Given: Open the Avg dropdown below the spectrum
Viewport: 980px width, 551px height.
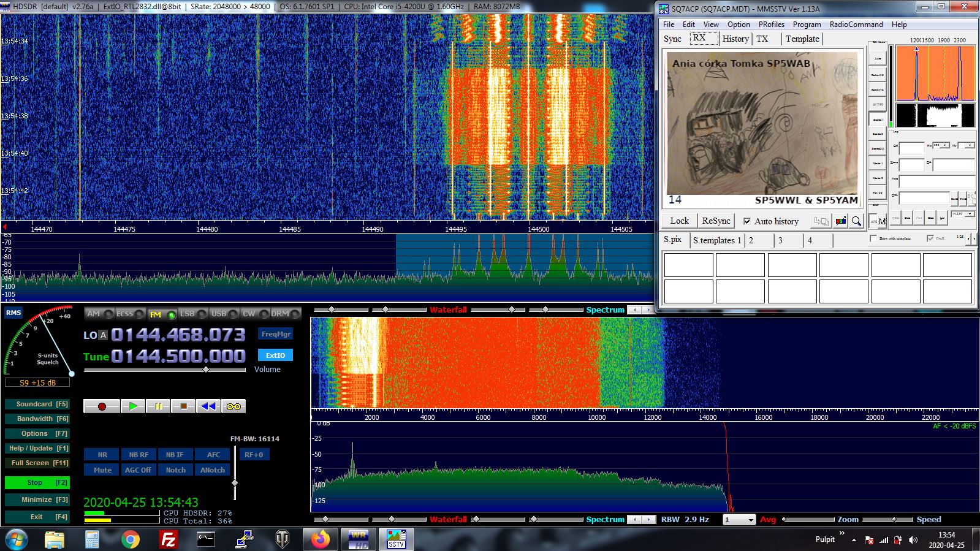Looking at the screenshot, I should [x=739, y=520].
